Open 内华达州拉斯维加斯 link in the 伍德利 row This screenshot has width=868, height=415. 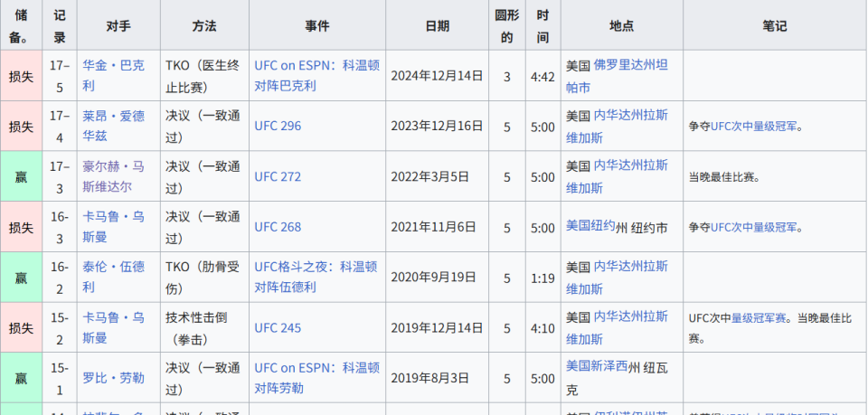click(x=617, y=278)
